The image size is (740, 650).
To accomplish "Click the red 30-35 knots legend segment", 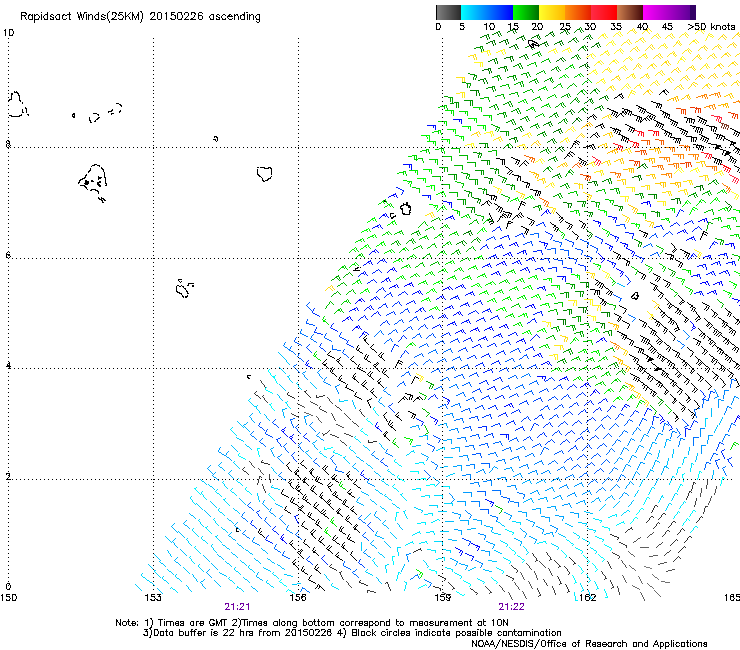I will (x=604, y=12).
